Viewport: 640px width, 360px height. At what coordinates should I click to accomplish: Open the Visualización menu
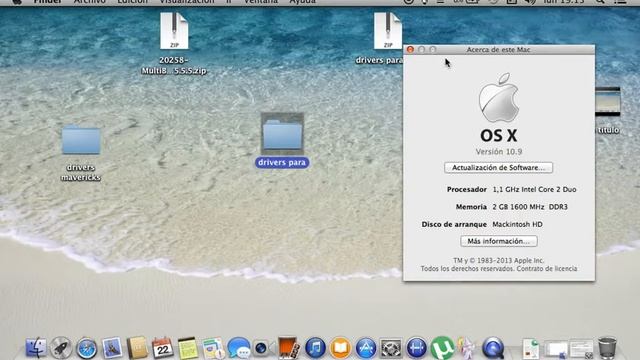click(x=187, y=2)
